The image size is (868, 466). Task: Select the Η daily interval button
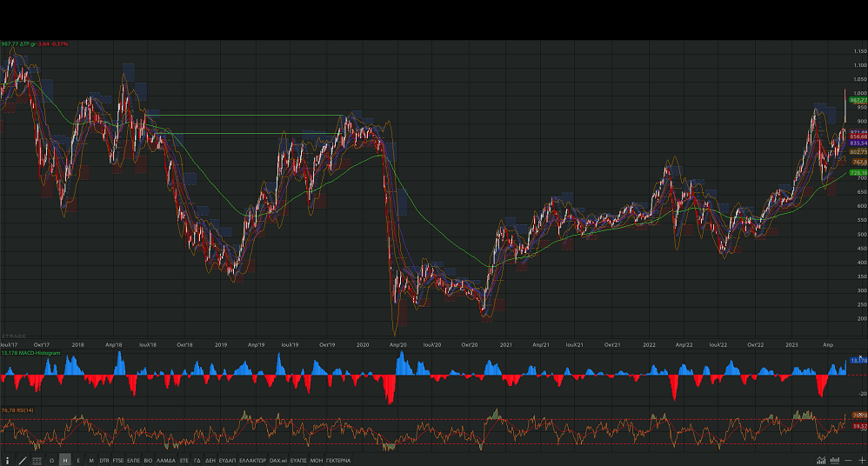coord(64,461)
